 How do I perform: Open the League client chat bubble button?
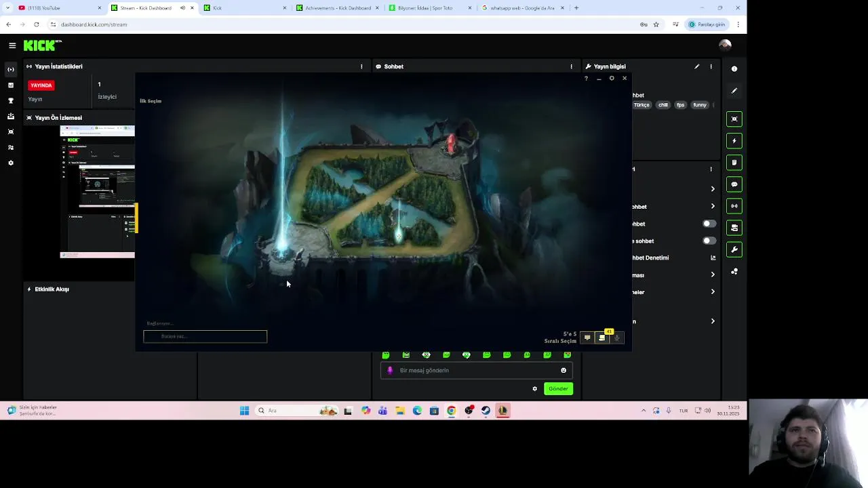pos(587,338)
